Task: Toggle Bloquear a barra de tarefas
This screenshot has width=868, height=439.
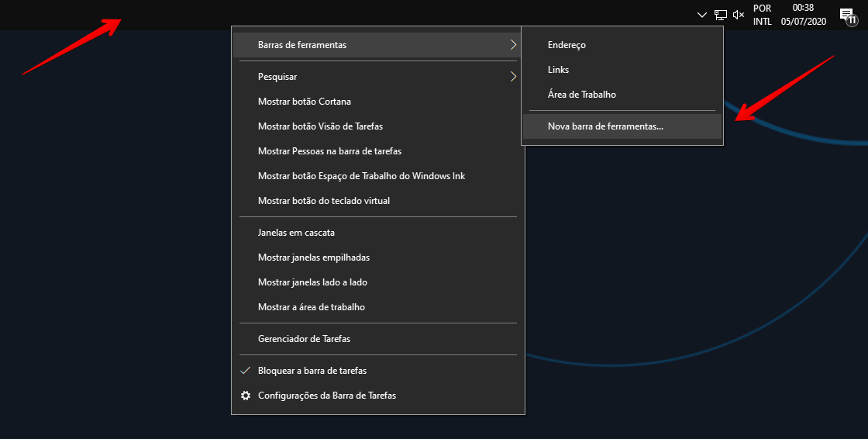Action: click(312, 371)
